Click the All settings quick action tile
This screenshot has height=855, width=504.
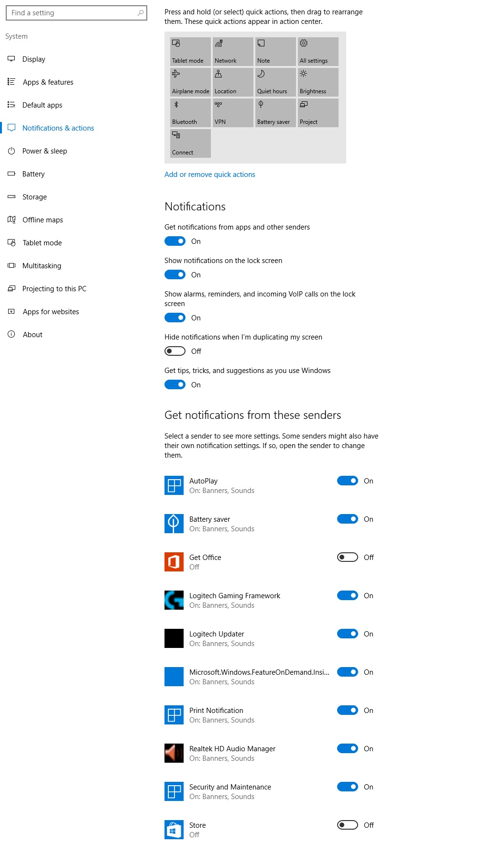(x=318, y=51)
